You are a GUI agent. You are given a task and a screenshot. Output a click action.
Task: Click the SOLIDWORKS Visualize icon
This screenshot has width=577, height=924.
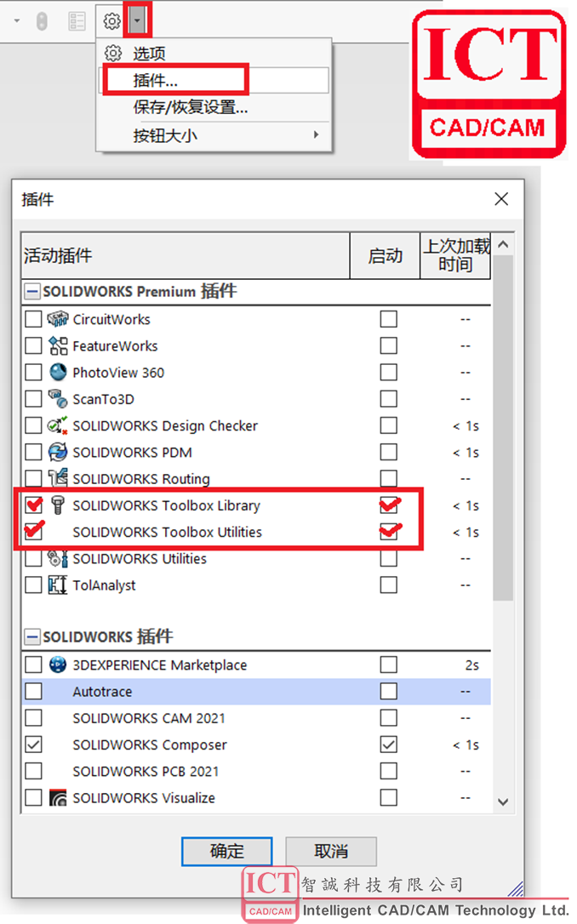point(58,798)
